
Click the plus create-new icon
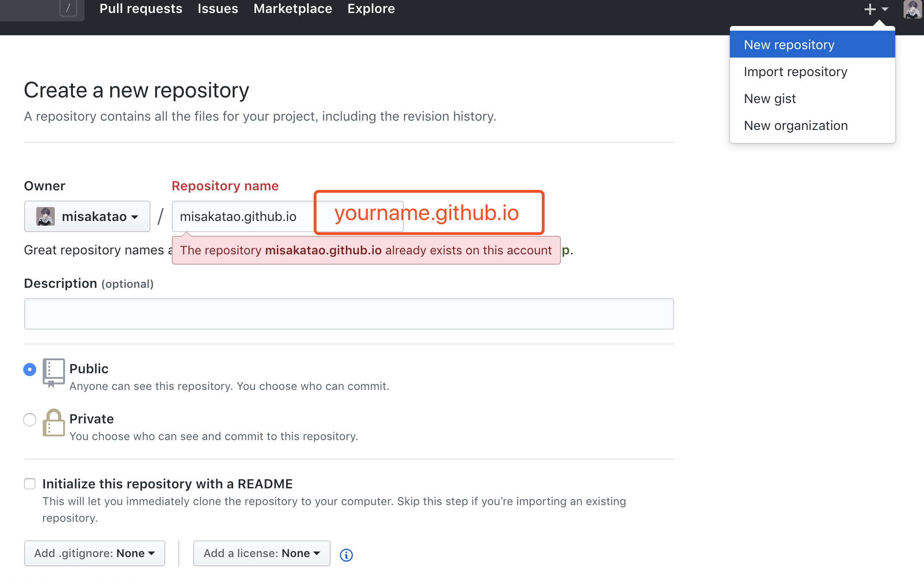[870, 9]
